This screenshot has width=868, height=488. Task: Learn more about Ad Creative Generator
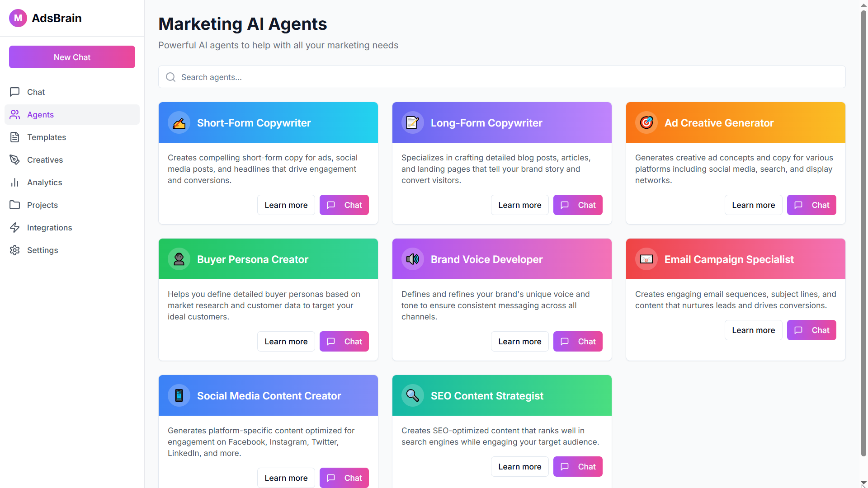pos(754,205)
